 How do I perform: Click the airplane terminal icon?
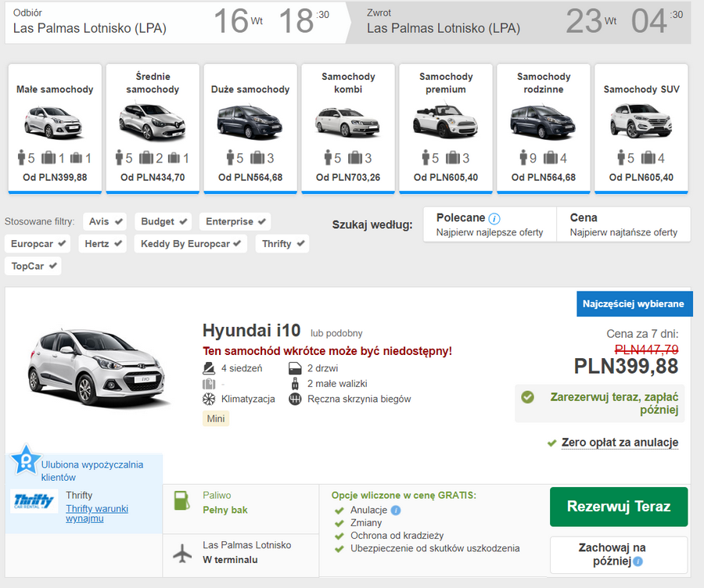pos(182,553)
